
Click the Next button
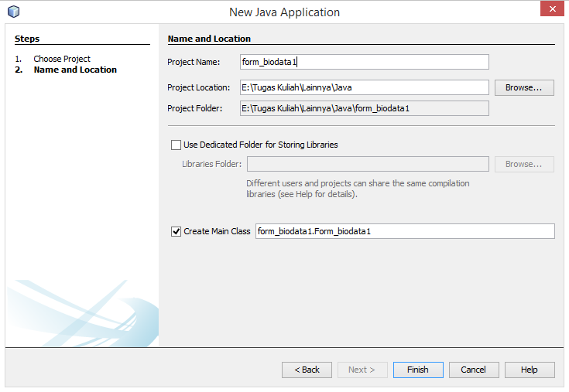click(x=362, y=370)
